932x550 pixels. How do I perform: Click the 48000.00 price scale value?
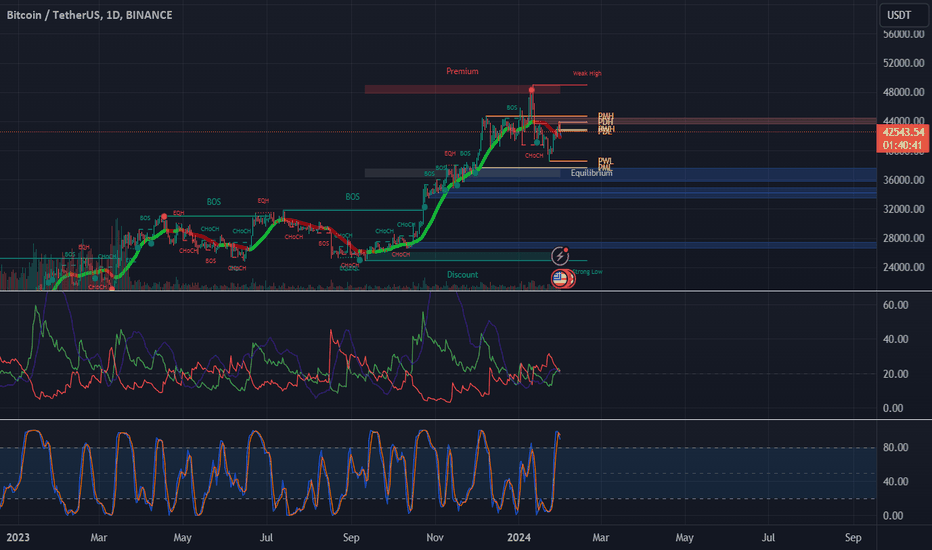(903, 92)
